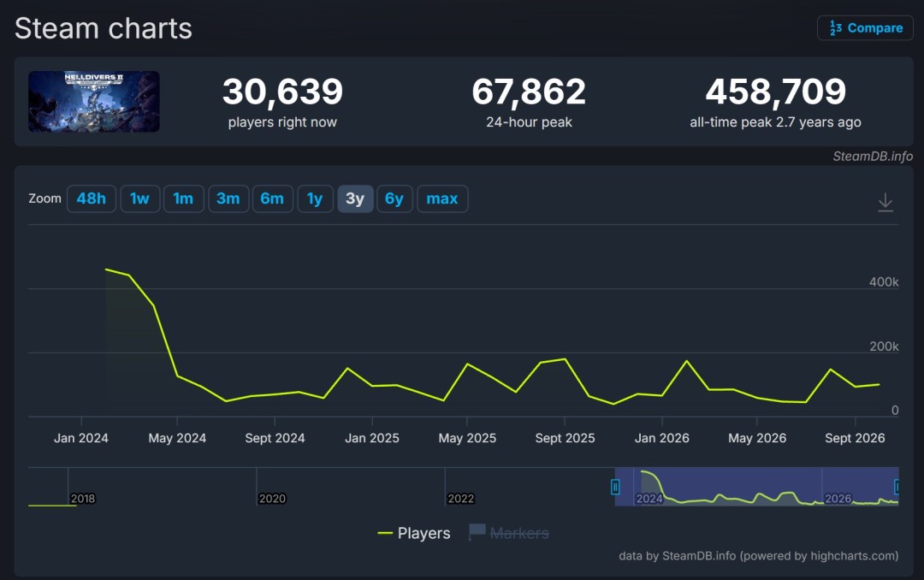
Task: Click the 2022 label in the navigator
Action: click(461, 499)
